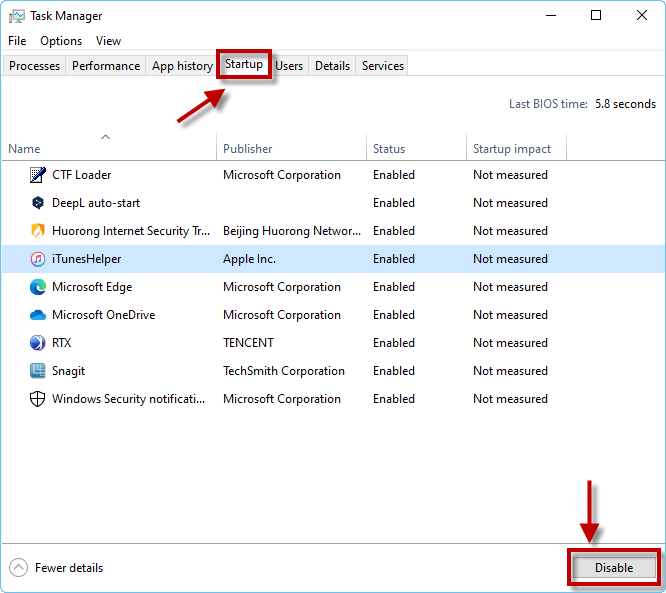
Task: Click the RTX Tencent icon
Action: pos(38,343)
